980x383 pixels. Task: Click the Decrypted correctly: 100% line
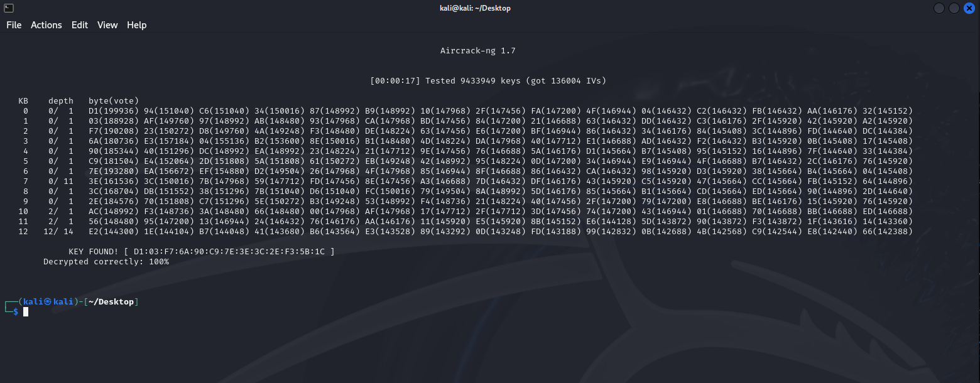pos(106,262)
